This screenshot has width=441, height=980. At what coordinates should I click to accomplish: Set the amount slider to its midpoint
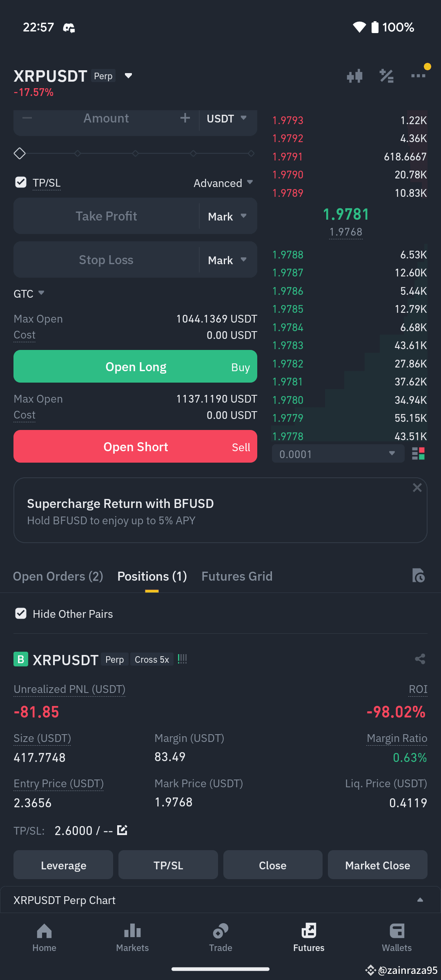135,154
